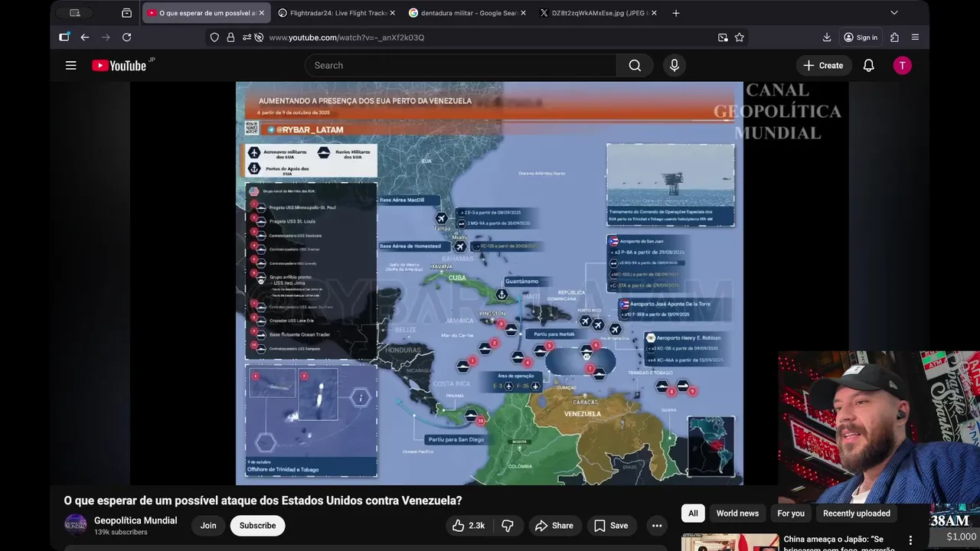Start voice search with microphone icon
Image resolution: width=980 pixels, height=551 pixels.
tap(675, 66)
